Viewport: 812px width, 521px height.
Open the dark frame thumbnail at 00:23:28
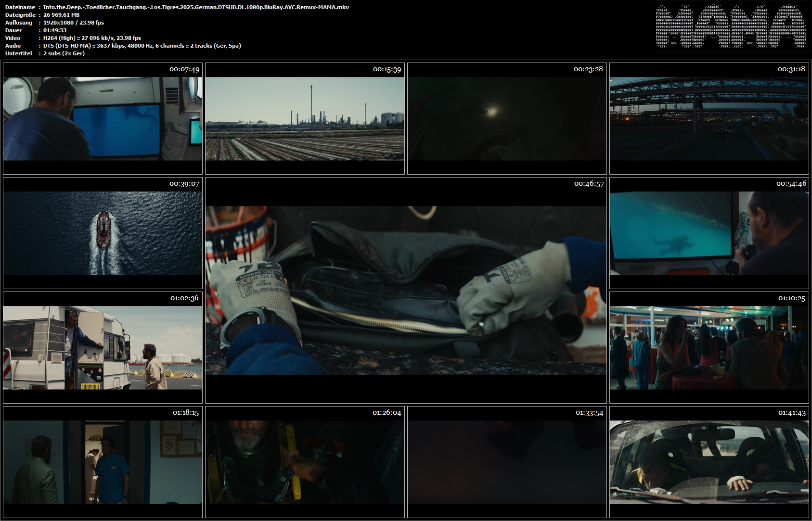coord(507,119)
